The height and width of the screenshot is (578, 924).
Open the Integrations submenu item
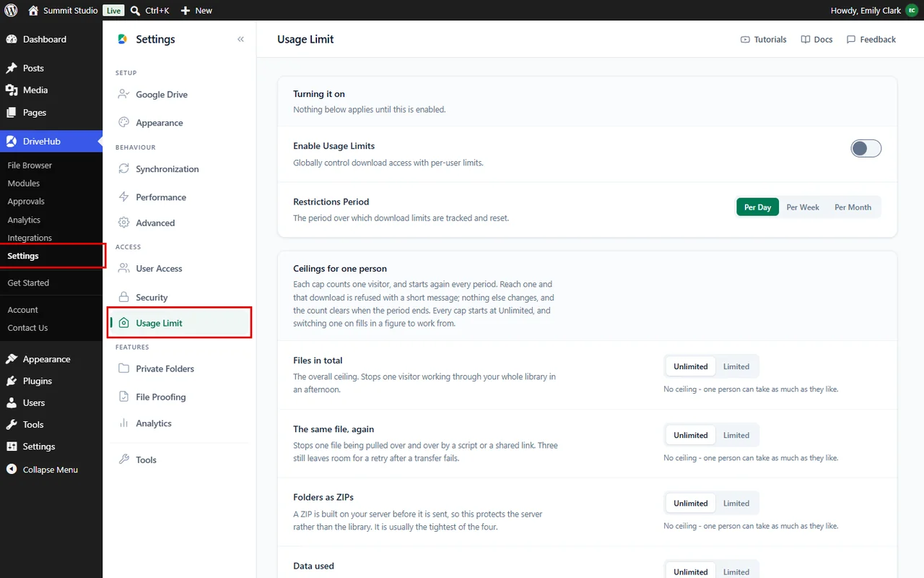pyautogui.click(x=30, y=238)
